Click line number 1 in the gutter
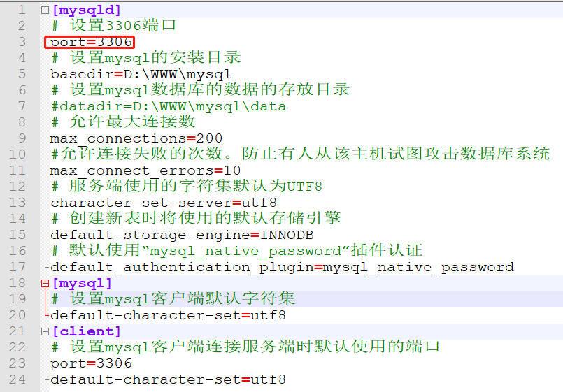563x392 pixels. pos(22,10)
